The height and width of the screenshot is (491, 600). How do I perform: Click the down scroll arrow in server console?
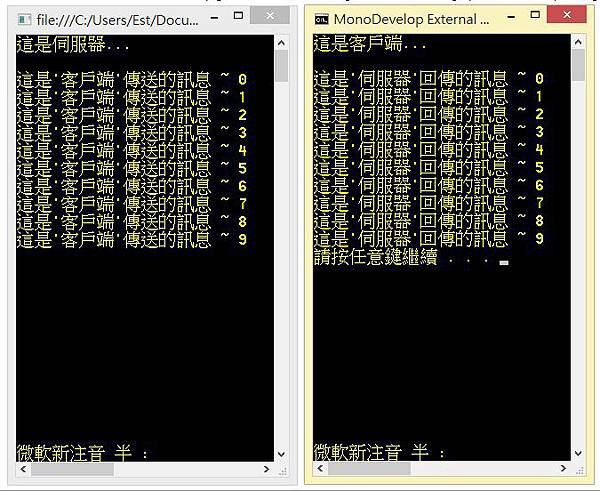(282, 454)
